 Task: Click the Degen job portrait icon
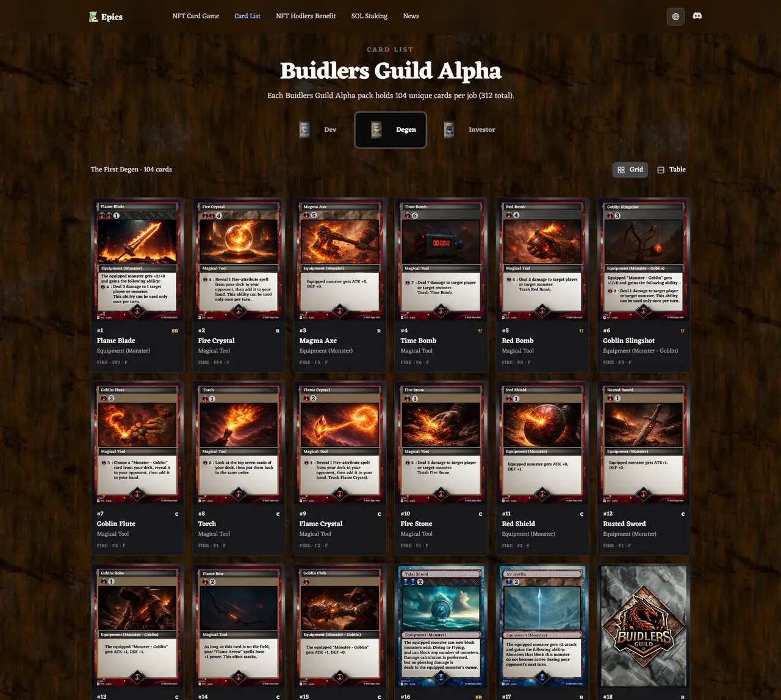pos(376,129)
